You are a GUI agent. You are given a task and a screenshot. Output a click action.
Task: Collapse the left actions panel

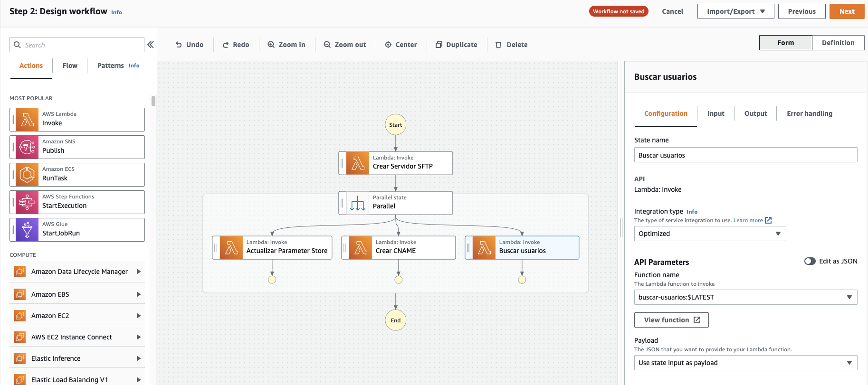coord(151,45)
